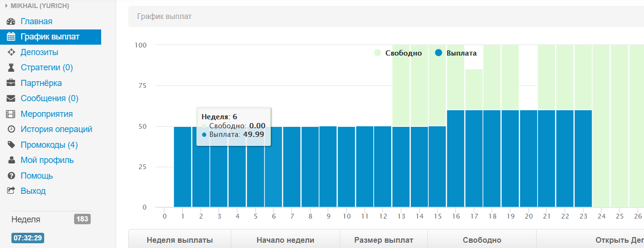Click the film icon beside Мероприятия
This screenshot has width=644, height=248.
(11, 114)
